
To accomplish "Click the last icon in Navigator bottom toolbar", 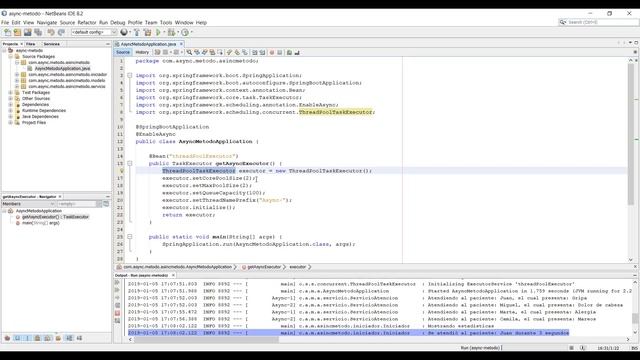I will pyautogui.click(x=79, y=338).
